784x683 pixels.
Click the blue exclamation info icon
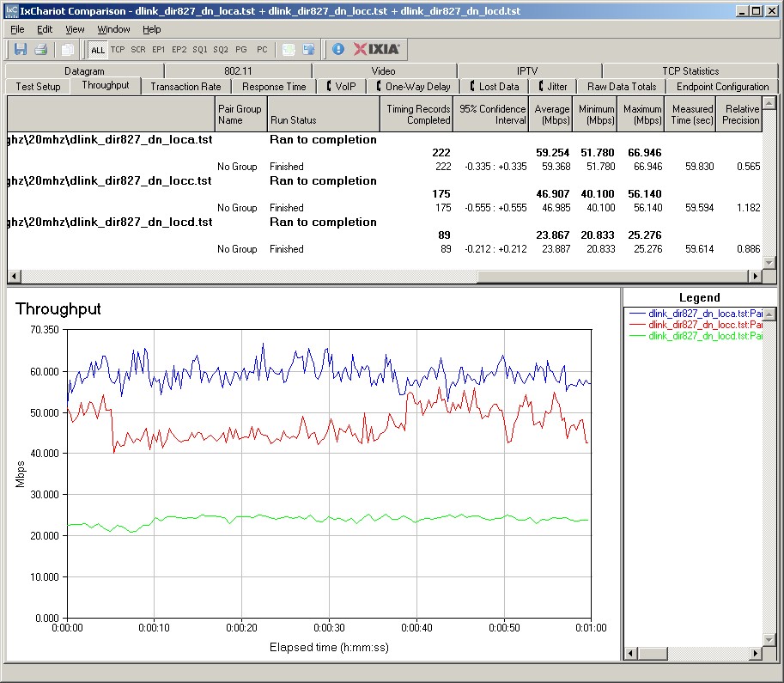[338, 49]
